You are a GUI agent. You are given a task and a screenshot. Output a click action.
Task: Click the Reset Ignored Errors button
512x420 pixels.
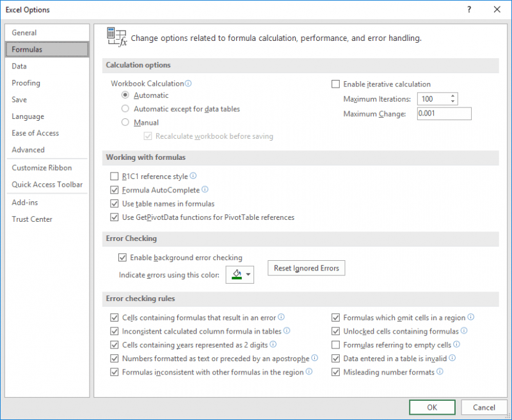click(x=306, y=268)
